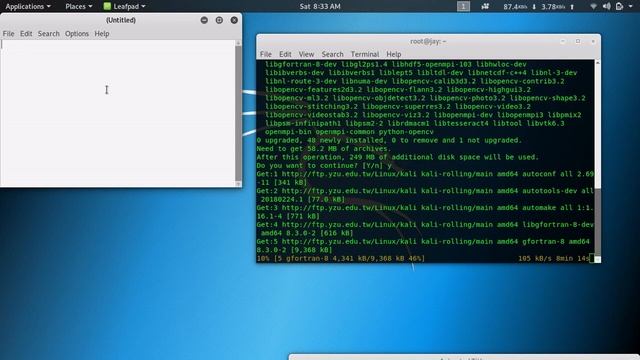Click the Wi-Fi icon in system tray
The height and width of the screenshot is (360, 640).
tap(593, 6)
